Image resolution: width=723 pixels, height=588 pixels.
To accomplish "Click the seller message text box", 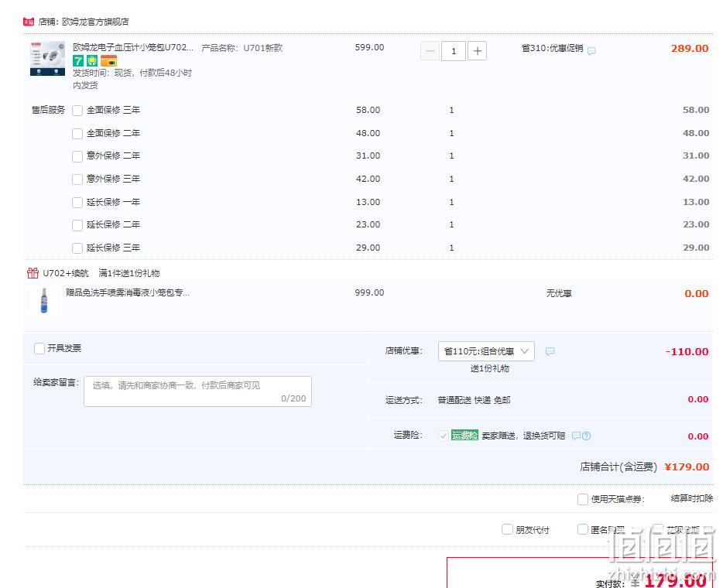I will click(x=198, y=391).
